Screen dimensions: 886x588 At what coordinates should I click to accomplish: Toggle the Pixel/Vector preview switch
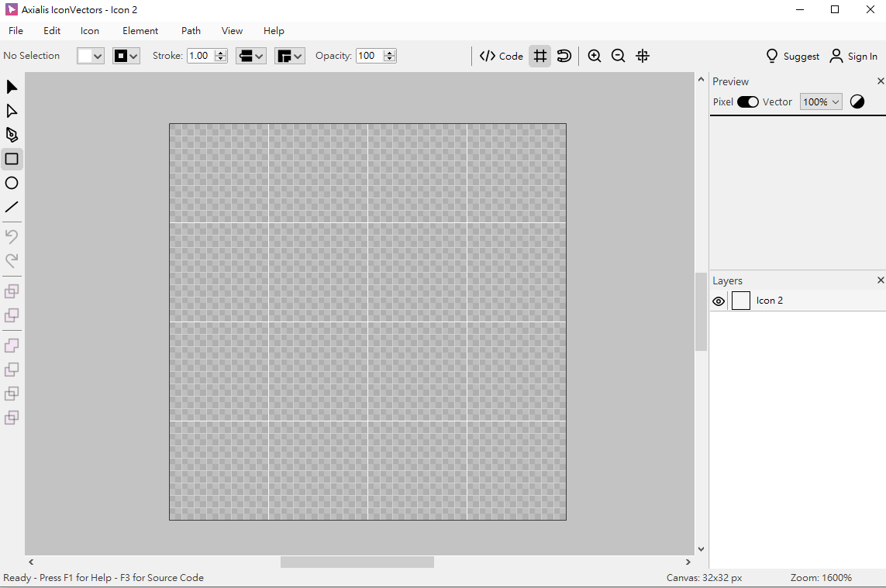click(748, 102)
